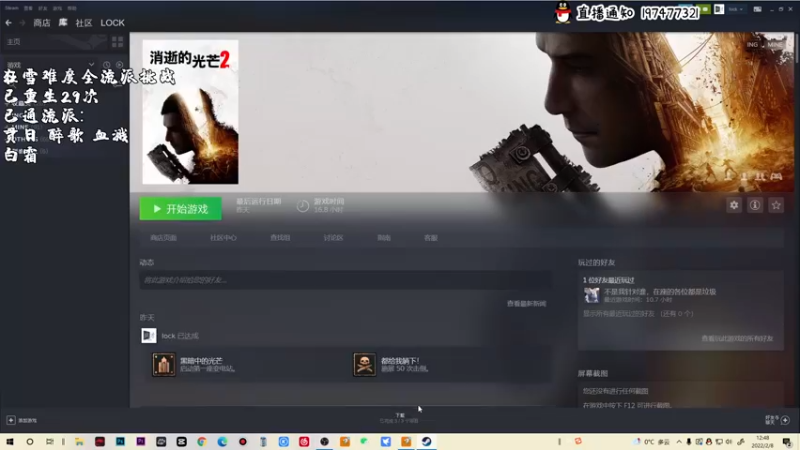Open the 下载 downloads status
Viewport: 800px width, 450px height.
[399, 418]
